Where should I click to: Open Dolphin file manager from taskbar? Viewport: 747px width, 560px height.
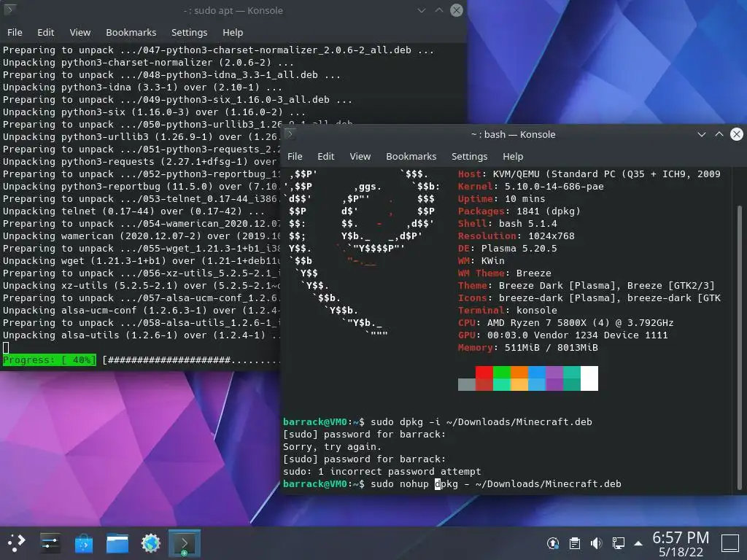coord(117,542)
